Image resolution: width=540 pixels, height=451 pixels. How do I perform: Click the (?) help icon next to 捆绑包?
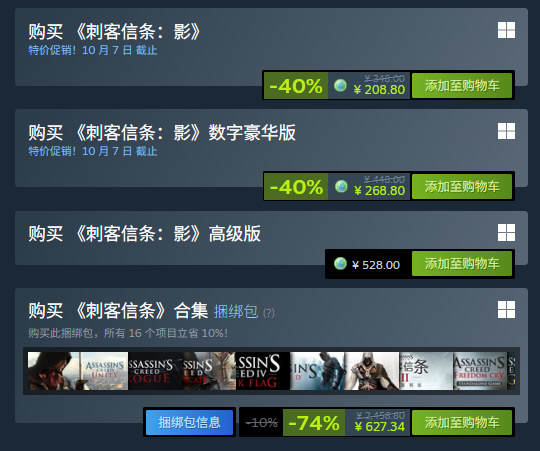click(x=269, y=313)
